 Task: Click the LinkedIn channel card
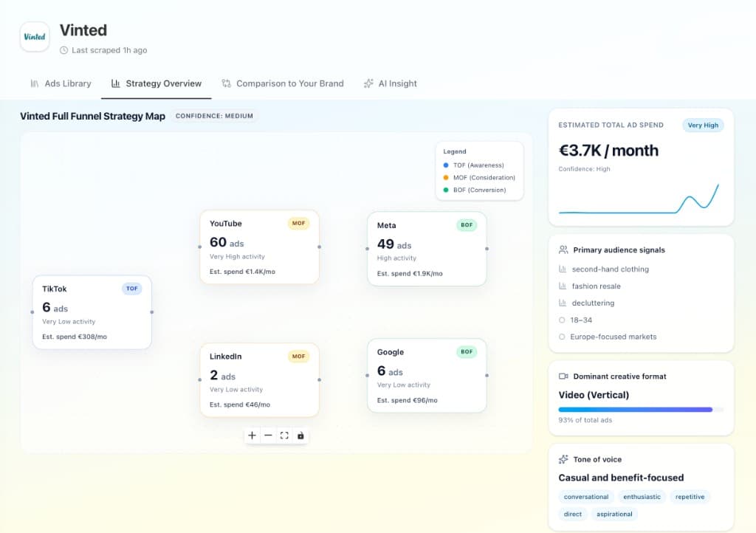click(x=259, y=379)
